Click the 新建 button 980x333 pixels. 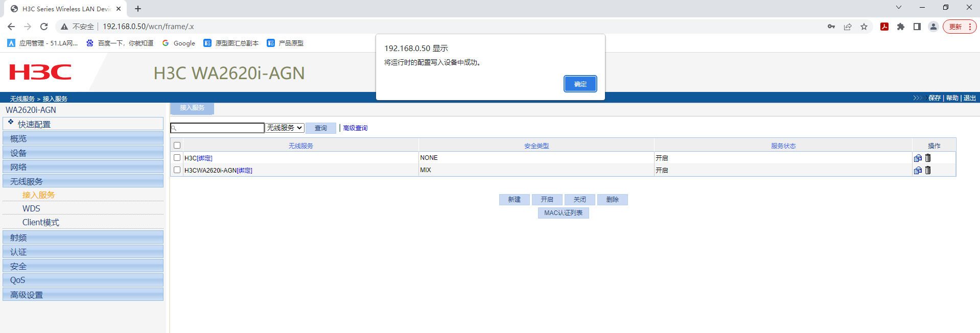(514, 200)
